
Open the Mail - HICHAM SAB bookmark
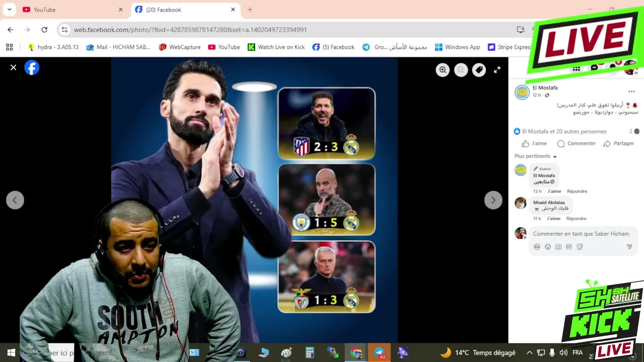(118, 47)
